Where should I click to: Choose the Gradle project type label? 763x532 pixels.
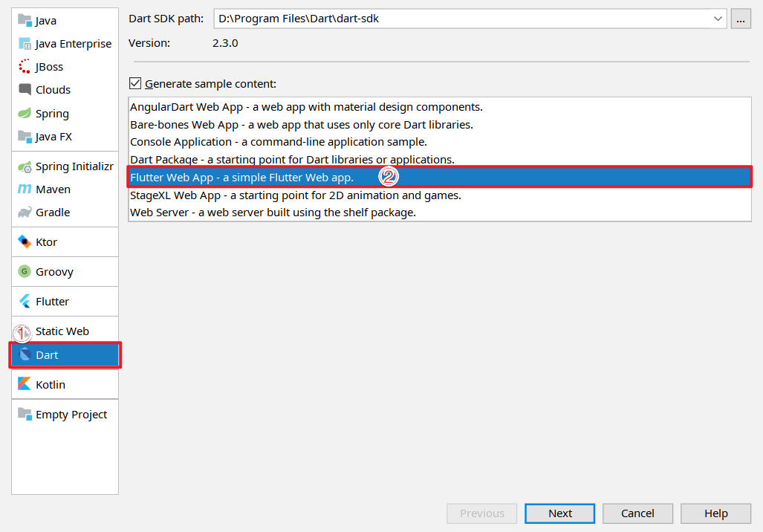pos(53,213)
